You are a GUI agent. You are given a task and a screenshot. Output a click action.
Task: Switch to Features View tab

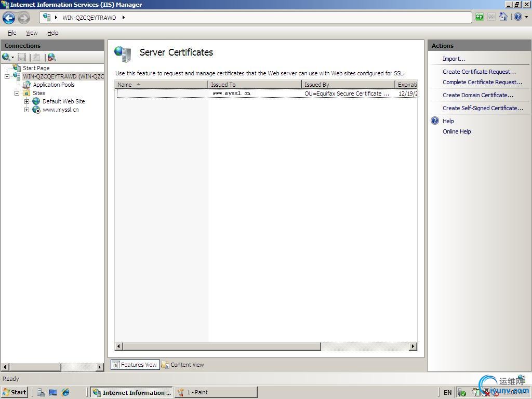coord(135,365)
